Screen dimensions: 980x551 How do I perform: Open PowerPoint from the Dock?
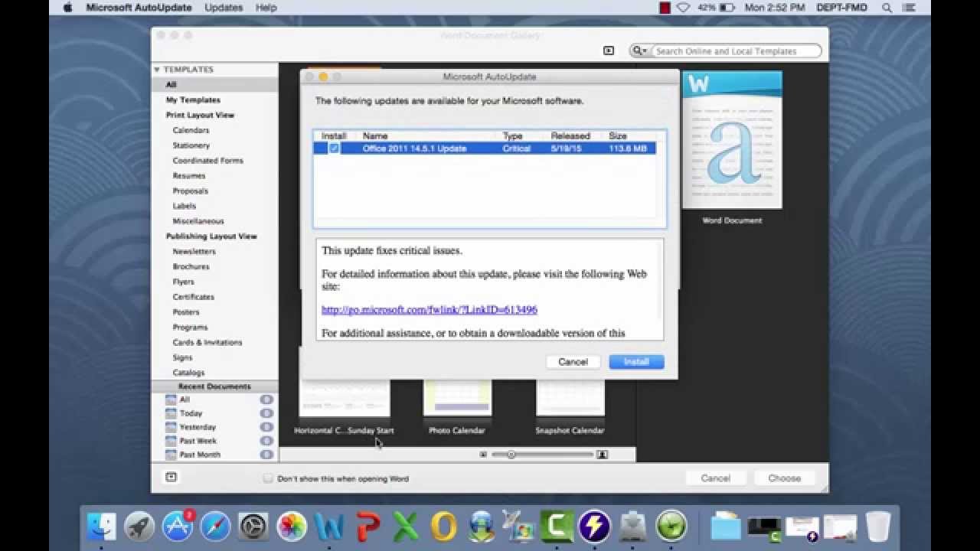[x=367, y=526]
